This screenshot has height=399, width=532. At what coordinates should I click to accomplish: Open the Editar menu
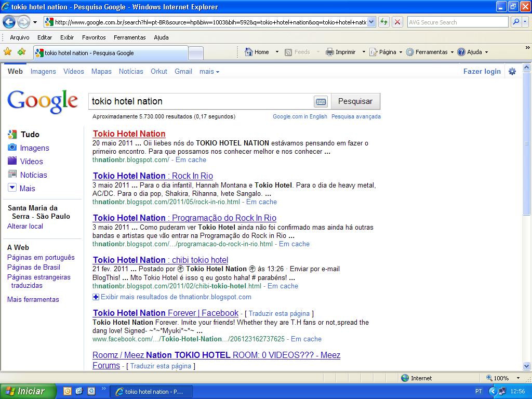[x=45, y=37]
